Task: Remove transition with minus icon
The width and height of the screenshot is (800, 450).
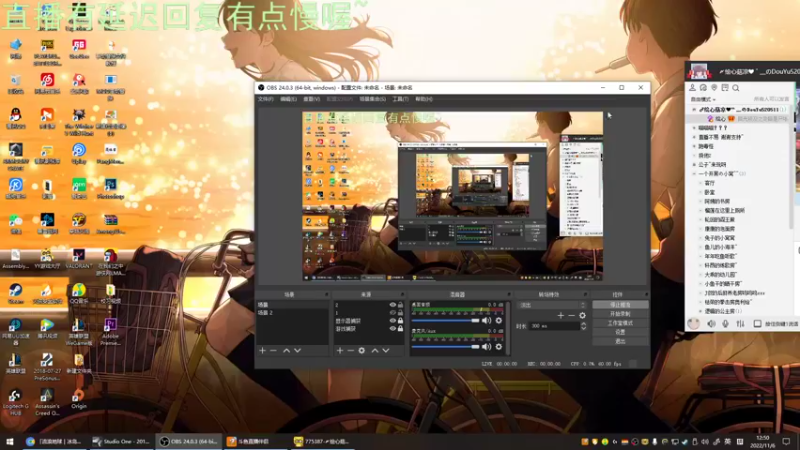Action: [571, 316]
